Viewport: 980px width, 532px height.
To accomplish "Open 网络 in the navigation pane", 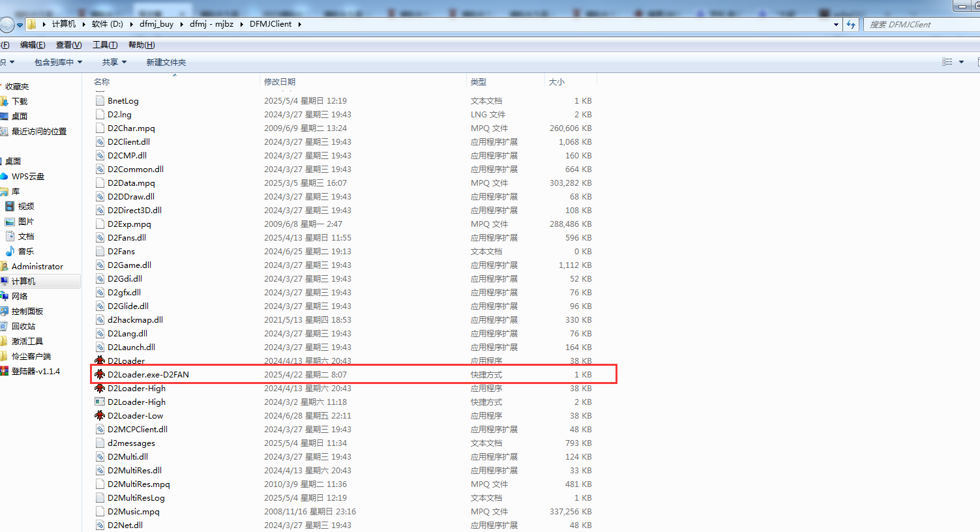I will [x=20, y=297].
